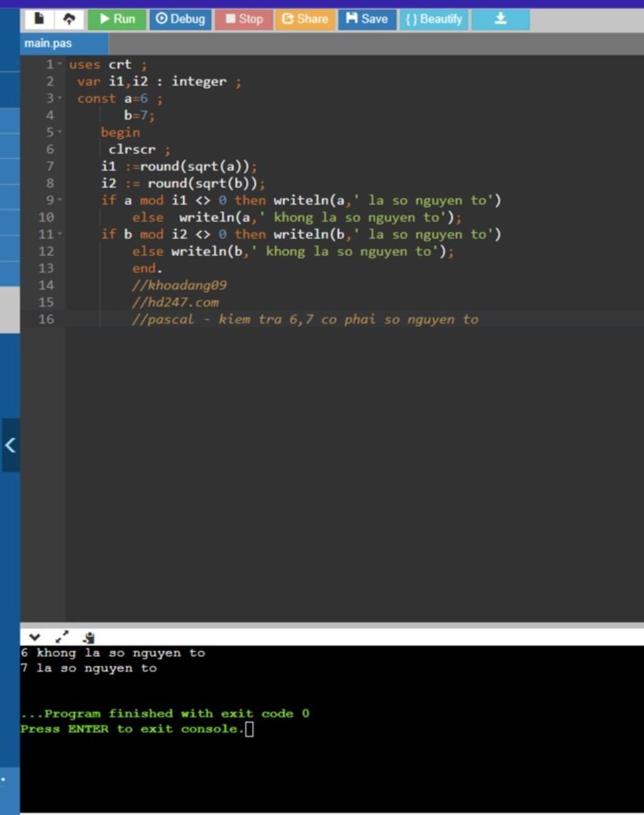Click 'Press ENTER to exit console' prompt
644x815 pixels.
(132, 729)
